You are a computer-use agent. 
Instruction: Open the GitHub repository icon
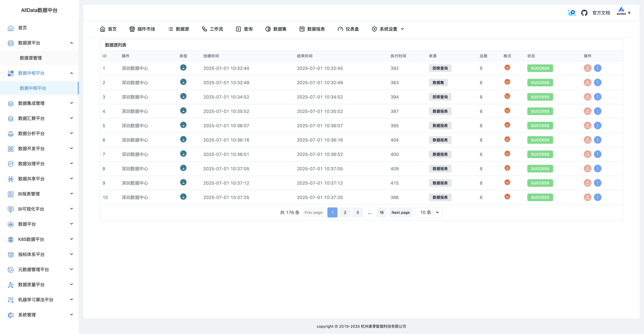click(x=584, y=13)
